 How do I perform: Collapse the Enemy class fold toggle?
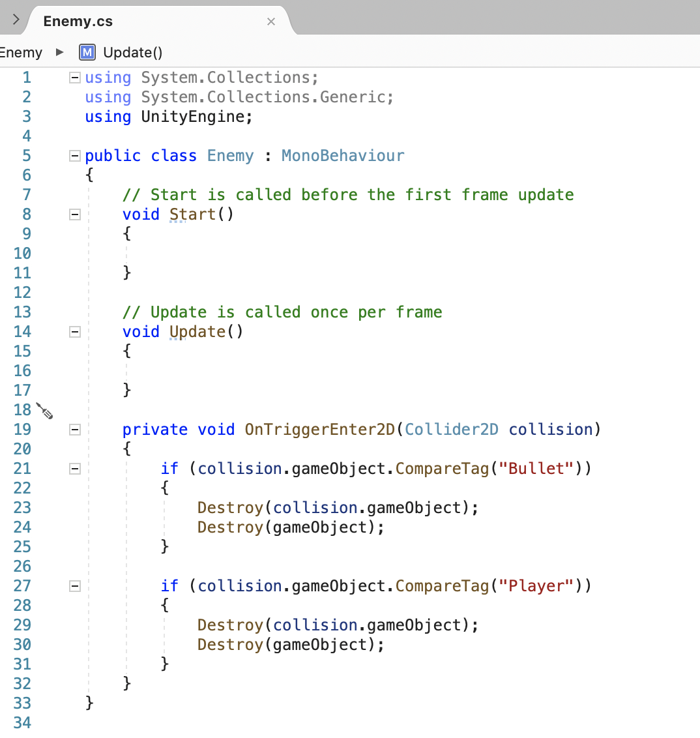coord(74,156)
